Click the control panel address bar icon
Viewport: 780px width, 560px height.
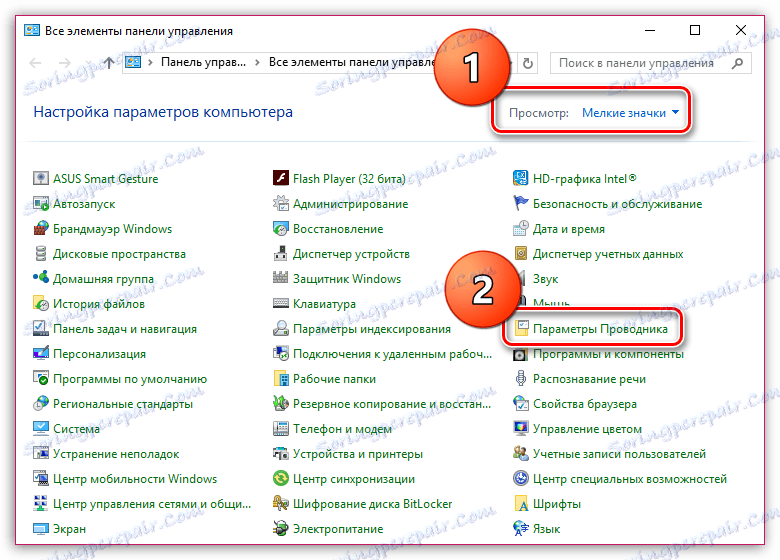133,62
